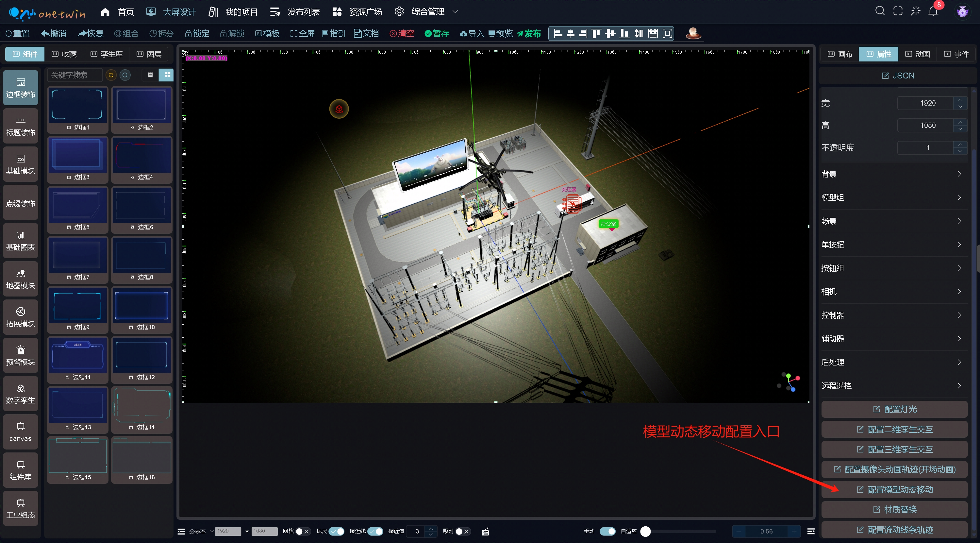Click the 清空 clear canvas button
The width and height of the screenshot is (980, 543).
402,33
